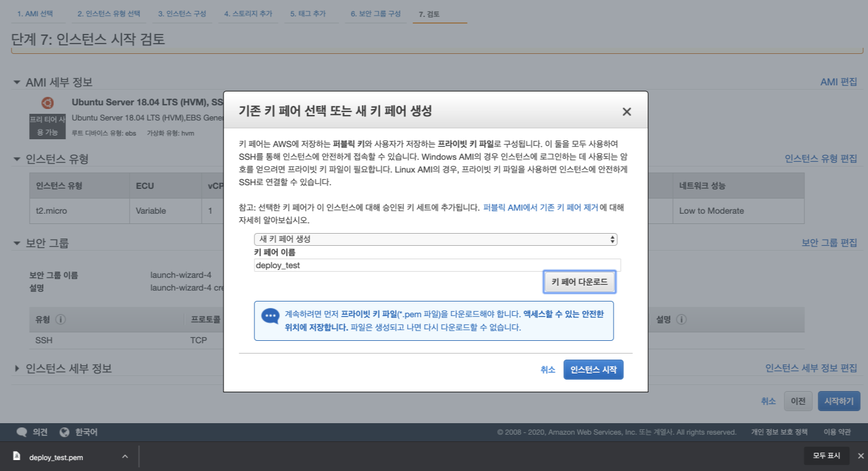
Task: Click the 네트워크 성능 column header
Action: 738,186
